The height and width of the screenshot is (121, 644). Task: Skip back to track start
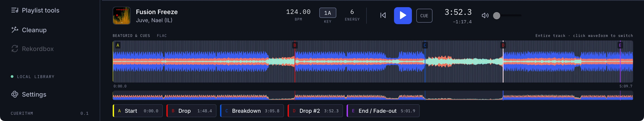tap(383, 15)
